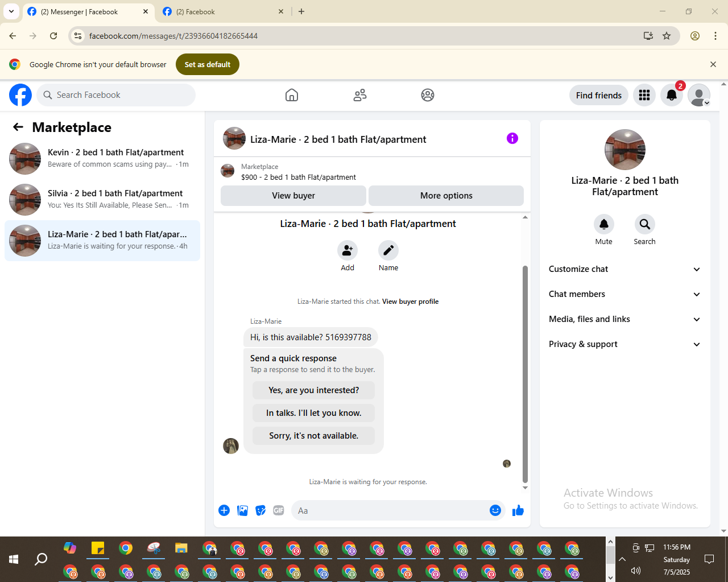Click the Facebook logo icon
Viewport: 728px width, 582px height.
pos(20,95)
